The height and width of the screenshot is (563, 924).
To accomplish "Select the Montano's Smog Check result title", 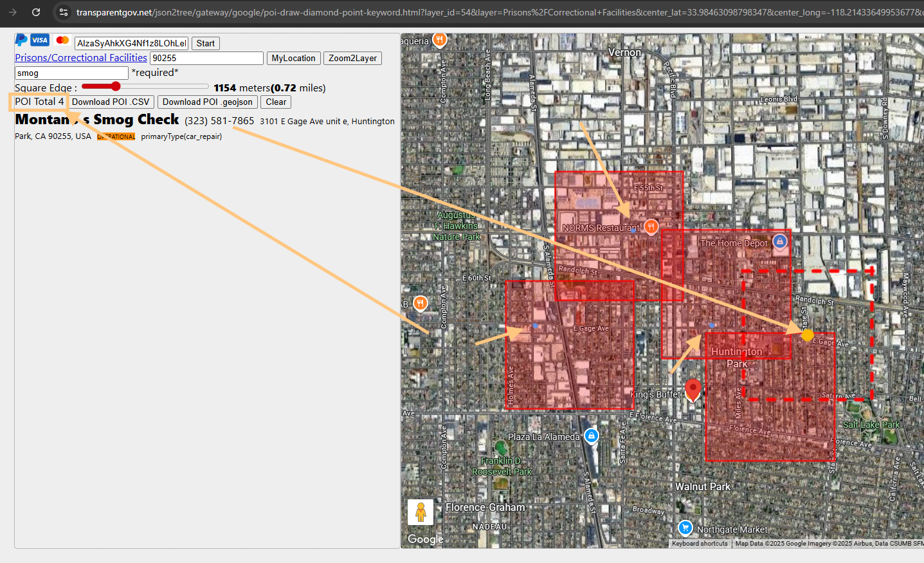I will click(97, 120).
